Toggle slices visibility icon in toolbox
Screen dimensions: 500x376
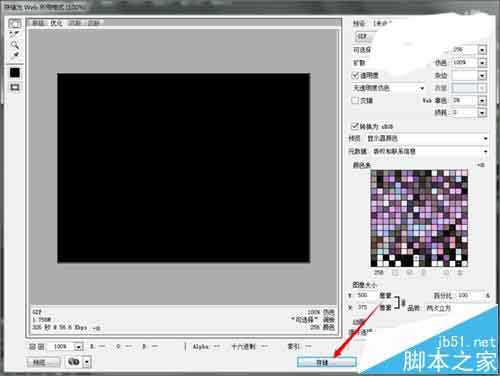click(x=15, y=87)
